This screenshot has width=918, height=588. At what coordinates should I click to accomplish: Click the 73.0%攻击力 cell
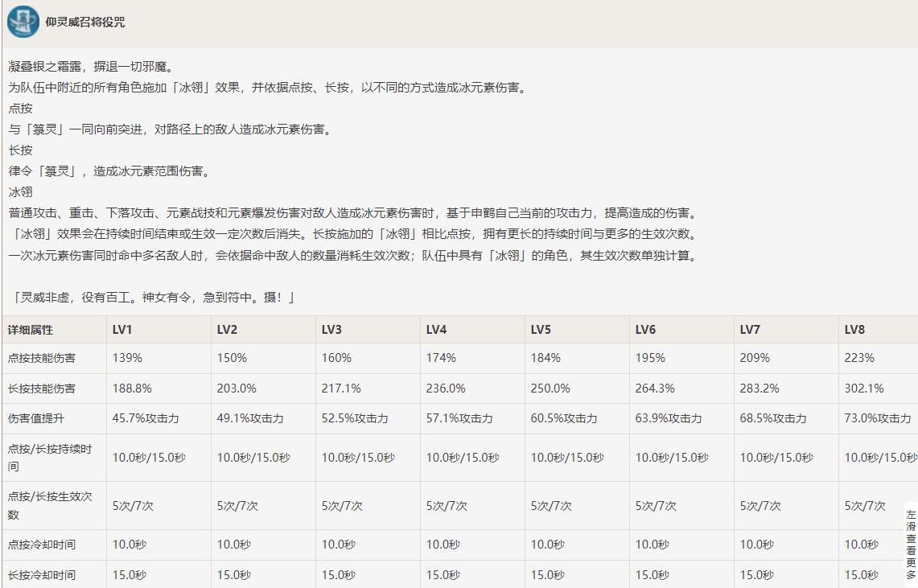click(878, 418)
